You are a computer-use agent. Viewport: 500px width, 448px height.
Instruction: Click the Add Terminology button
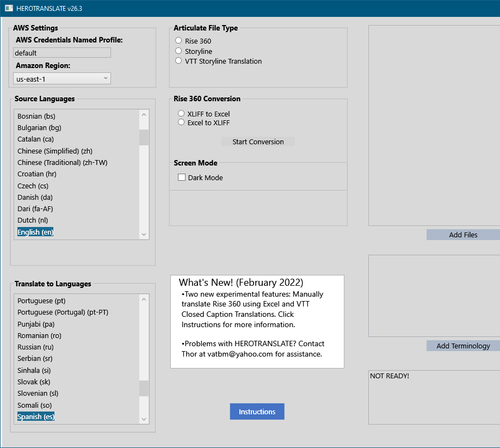pos(463,346)
